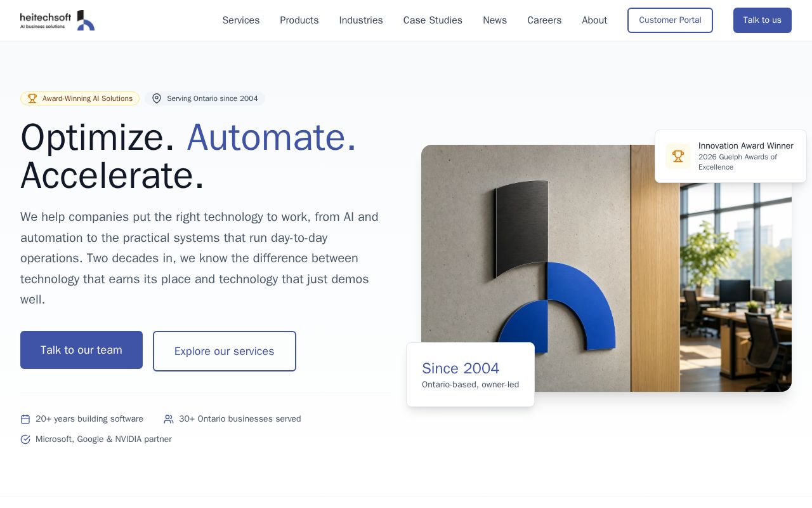This screenshot has width=812, height=508.
Task: Go to the Industries page
Action: (x=361, y=20)
